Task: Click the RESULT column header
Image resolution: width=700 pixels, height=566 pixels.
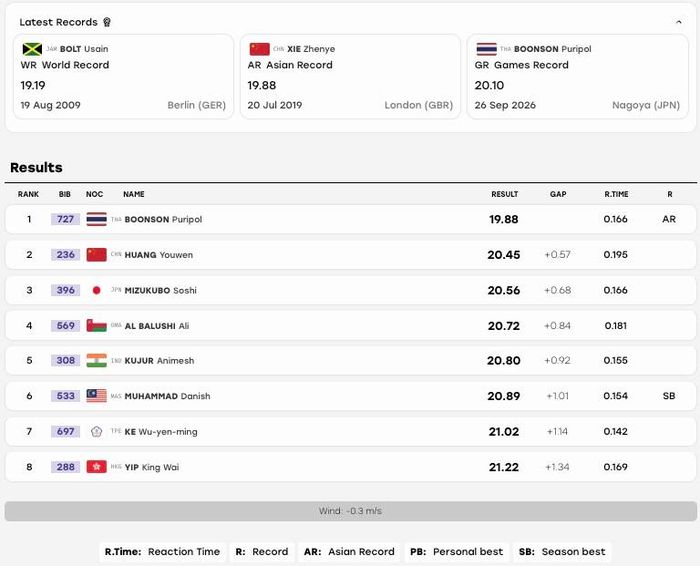Action: coord(505,194)
